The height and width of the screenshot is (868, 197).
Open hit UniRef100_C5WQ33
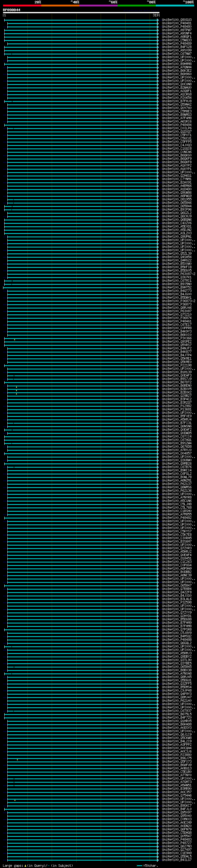click(x=177, y=40)
